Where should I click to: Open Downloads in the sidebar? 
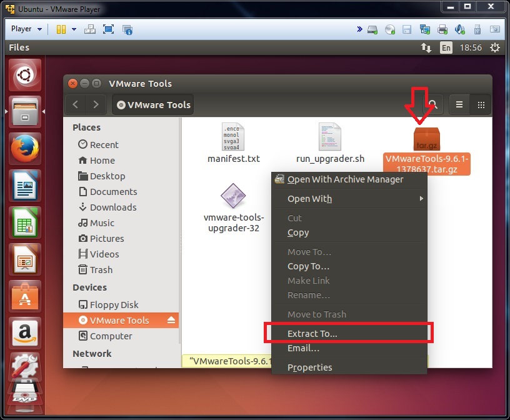121,207
